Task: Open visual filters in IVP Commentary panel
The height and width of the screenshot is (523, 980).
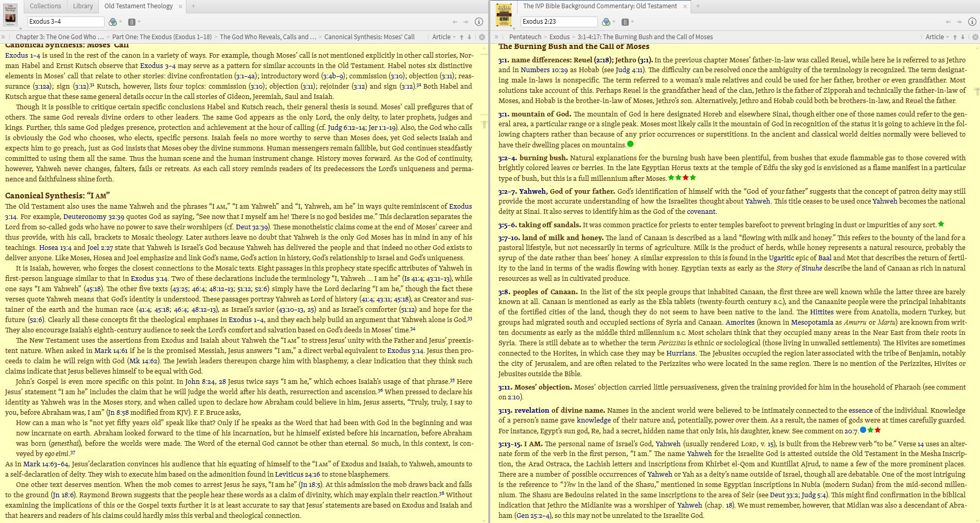Action: [x=606, y=22]
